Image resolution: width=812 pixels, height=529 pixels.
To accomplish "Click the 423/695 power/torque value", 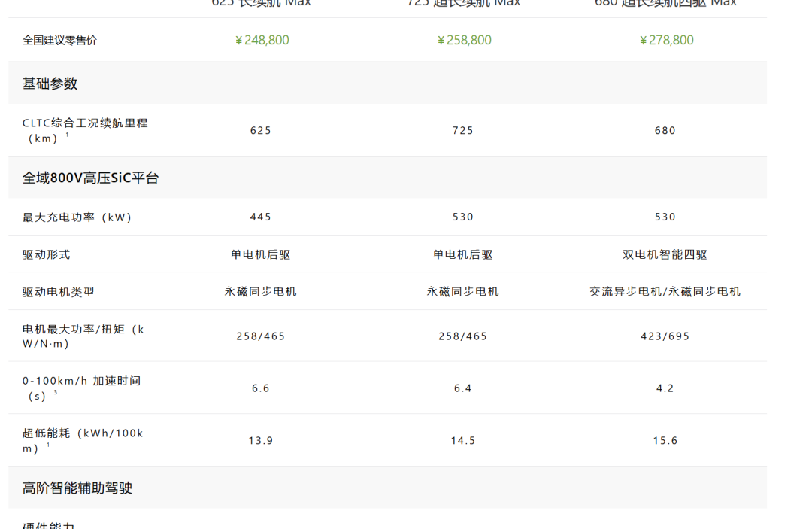I will pyautogui.click(x=665, y=336).
